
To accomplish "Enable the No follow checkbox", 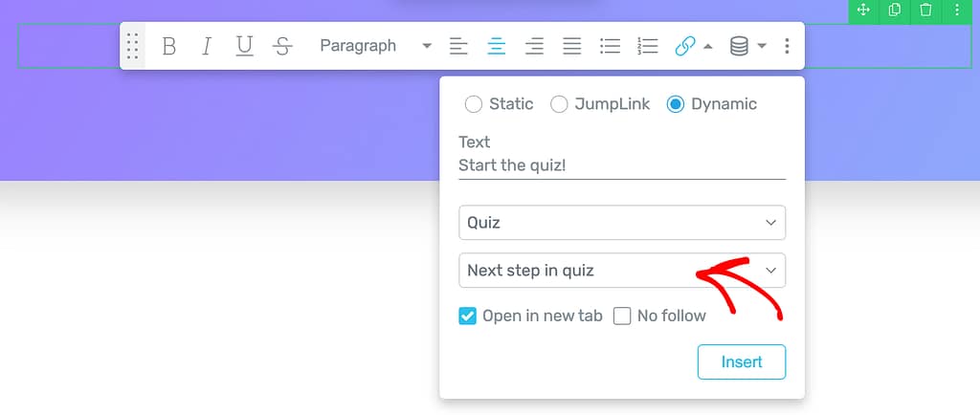I will [x=622, y=316].
